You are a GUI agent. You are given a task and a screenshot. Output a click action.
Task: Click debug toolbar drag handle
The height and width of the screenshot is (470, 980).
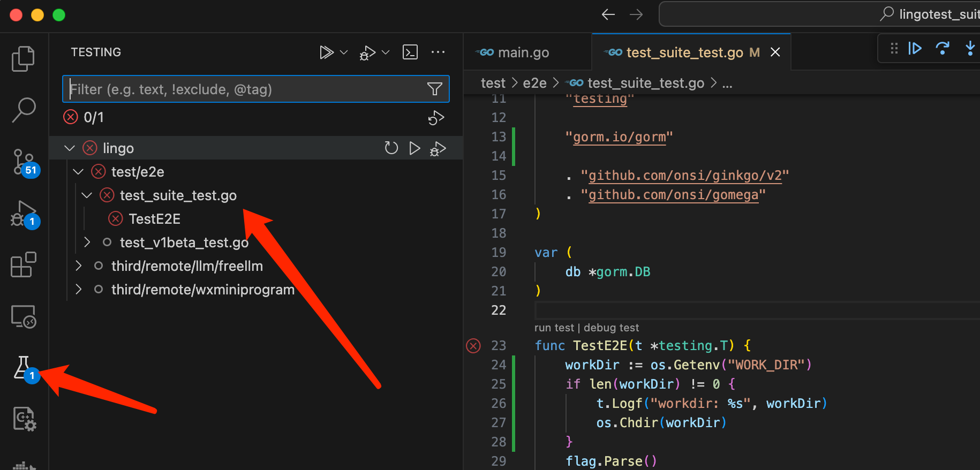point(894,49)
